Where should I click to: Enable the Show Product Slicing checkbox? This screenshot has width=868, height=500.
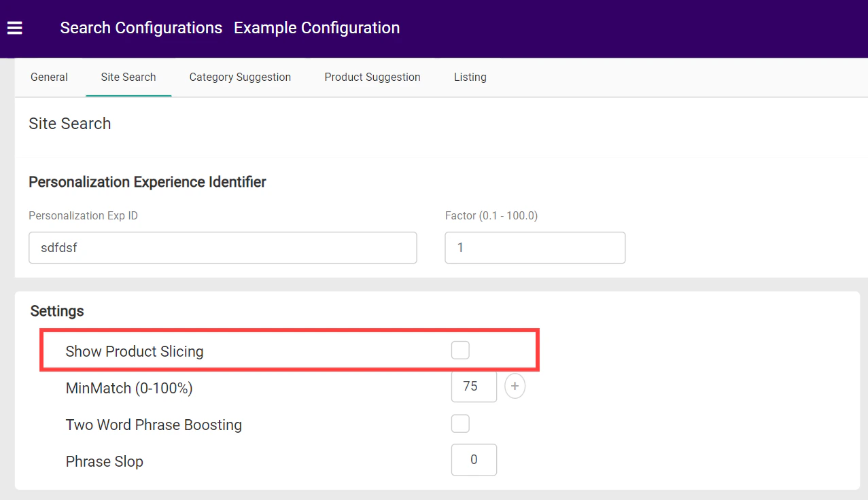[460, 351]
